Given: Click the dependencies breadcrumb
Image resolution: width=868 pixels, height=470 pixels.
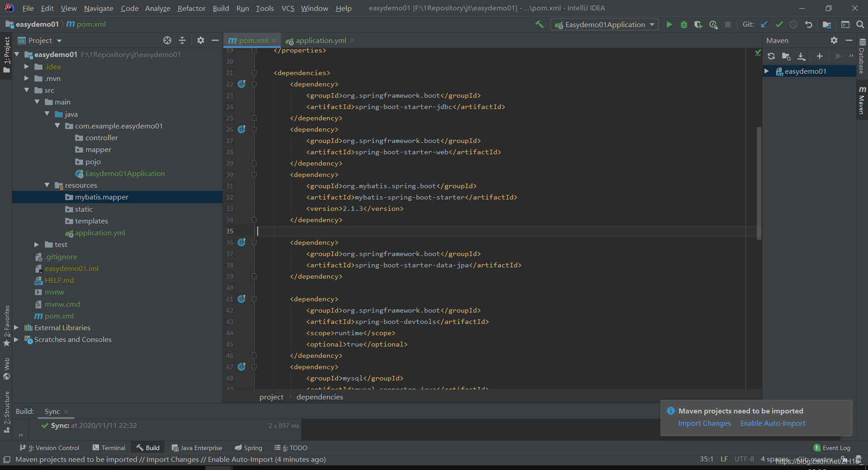Looking at the screenshot, I should point(320,397).
